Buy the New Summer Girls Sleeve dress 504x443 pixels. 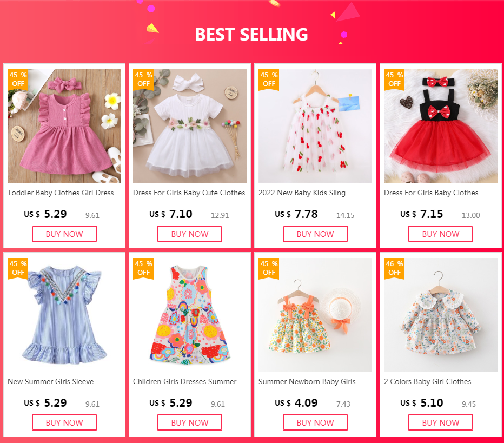coord(64,422)
